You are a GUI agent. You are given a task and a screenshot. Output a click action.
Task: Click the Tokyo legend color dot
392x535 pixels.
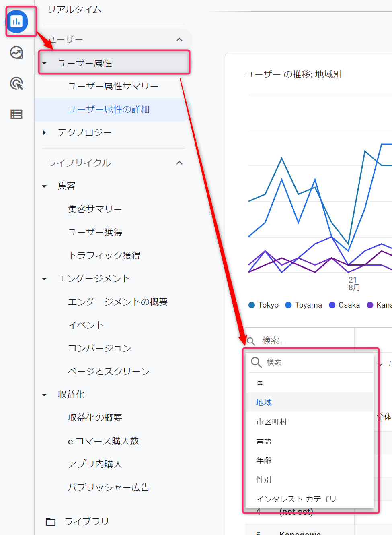pyautogui.click(x=252, y=305)
